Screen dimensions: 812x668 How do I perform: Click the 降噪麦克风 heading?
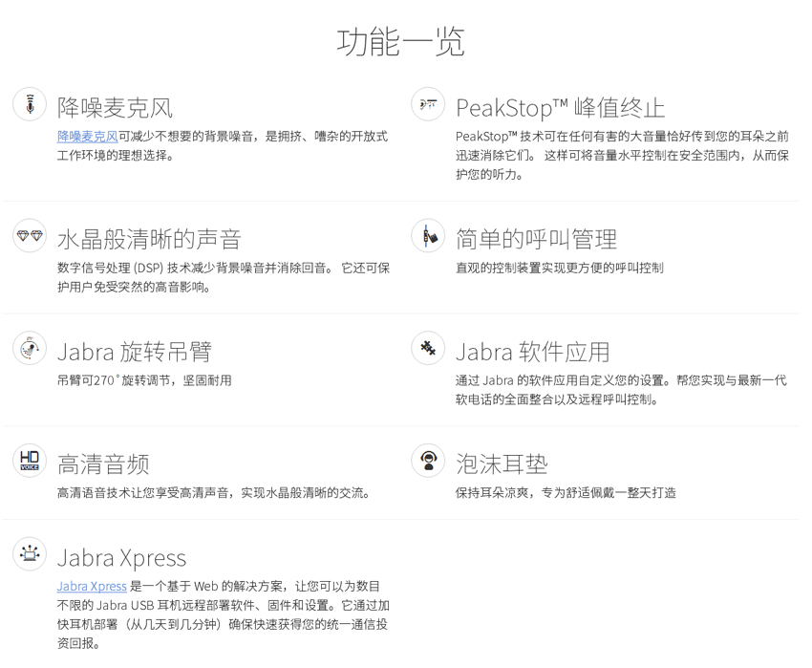[115, 108]
